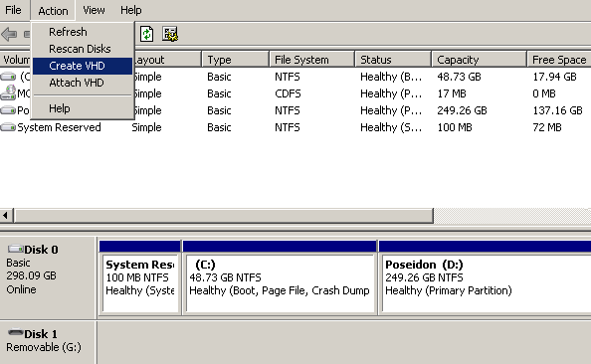Click the Disk 1 removable drive icon
Screen dimensions: 591x364
tap(16, 332)
